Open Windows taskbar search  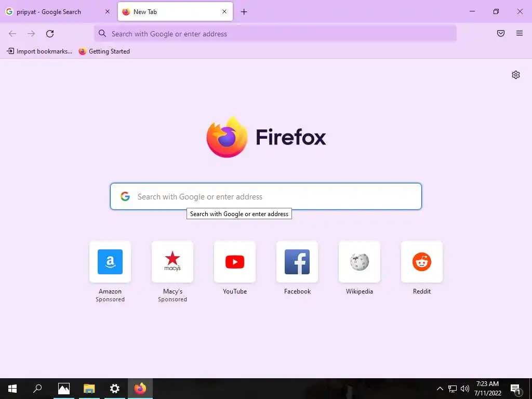(37, 389)
